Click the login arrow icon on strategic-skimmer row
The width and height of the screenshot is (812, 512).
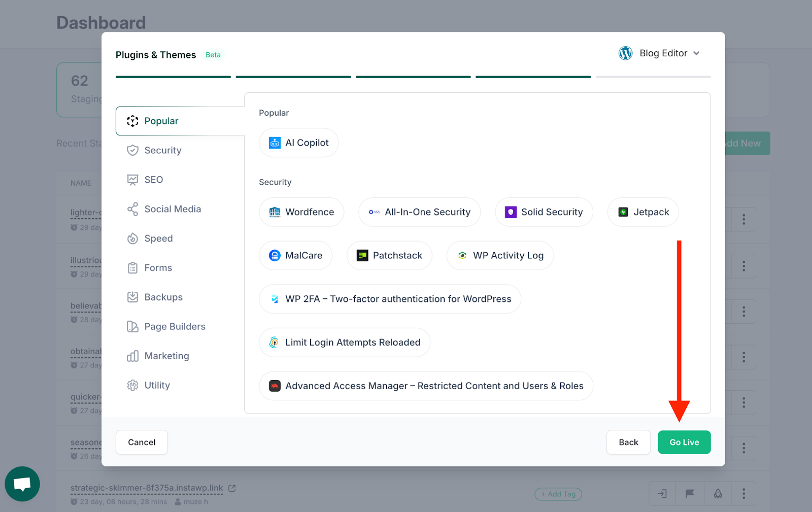coord(662,494)
